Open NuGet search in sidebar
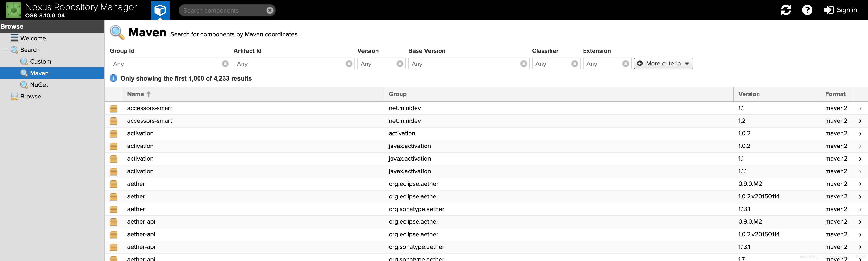Viewport: 868px width, 261px height. [x=39, y=85]
